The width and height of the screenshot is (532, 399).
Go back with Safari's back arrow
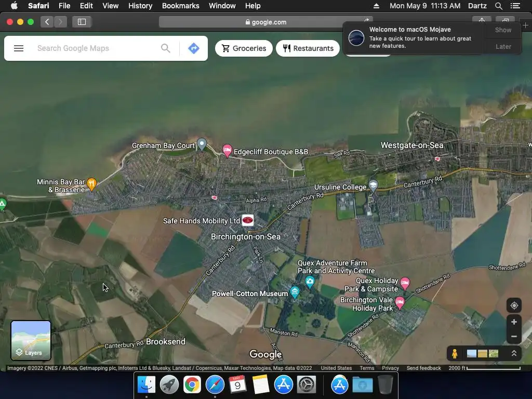point(47,22)
